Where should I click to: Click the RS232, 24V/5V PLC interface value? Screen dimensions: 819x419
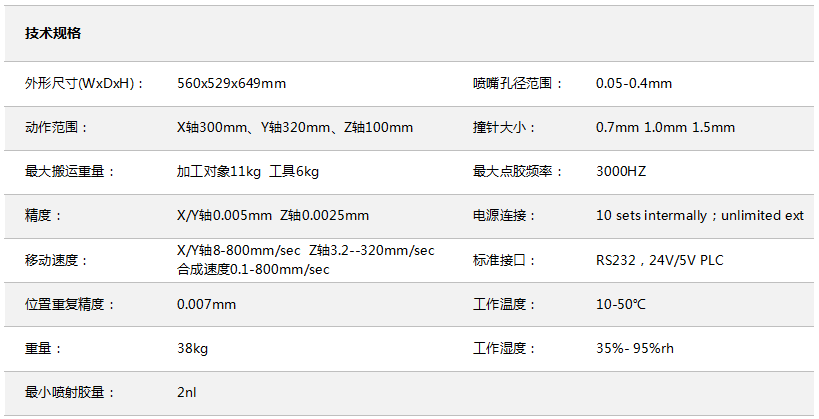(x=659, y=260)
